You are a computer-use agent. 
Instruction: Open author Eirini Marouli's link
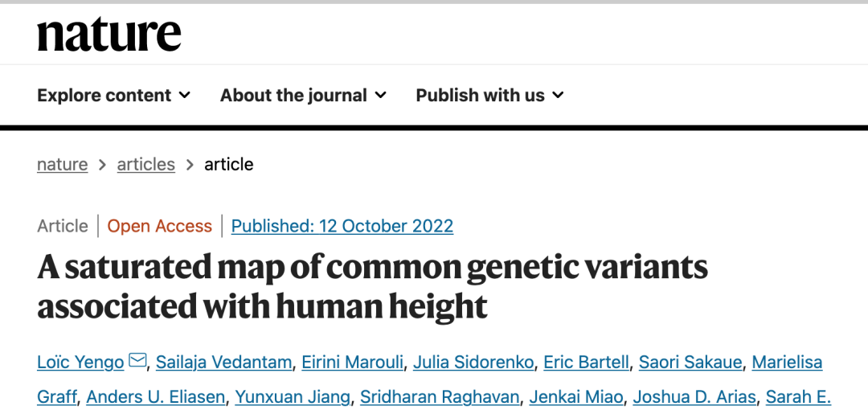pos(353,363)
